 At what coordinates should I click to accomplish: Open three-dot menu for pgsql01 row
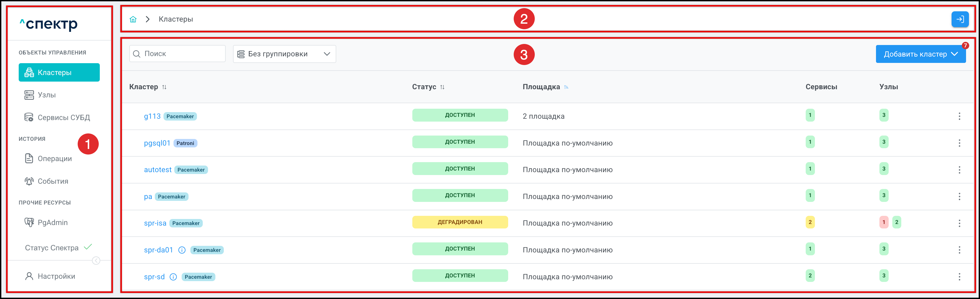tap(959, 143)
